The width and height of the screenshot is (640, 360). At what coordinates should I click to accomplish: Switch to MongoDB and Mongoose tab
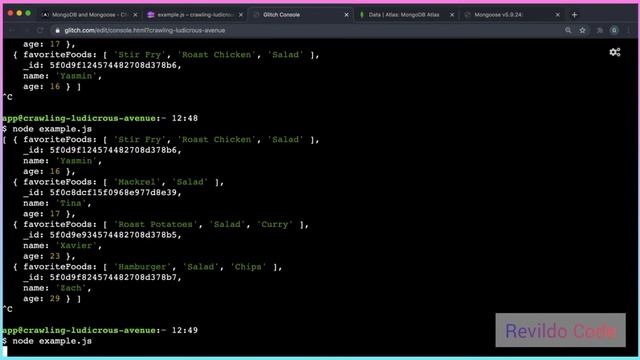[x=89, y=15]
